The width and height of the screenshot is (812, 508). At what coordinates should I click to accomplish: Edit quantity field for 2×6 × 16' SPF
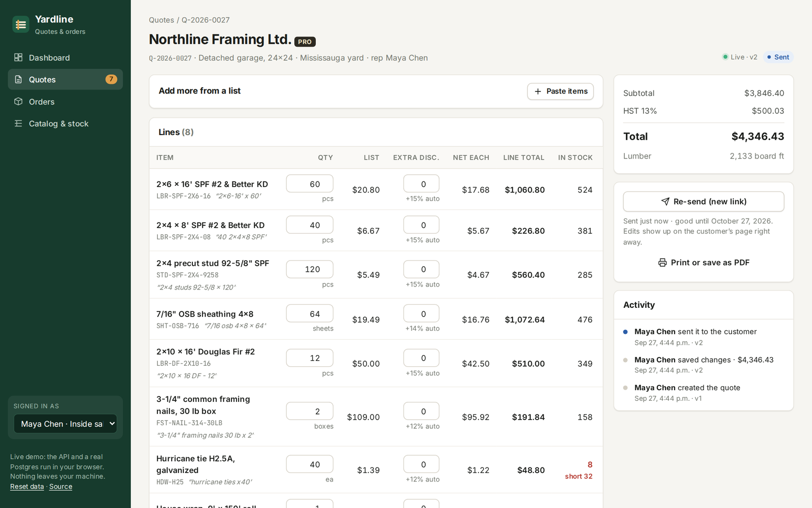point(310,184)
